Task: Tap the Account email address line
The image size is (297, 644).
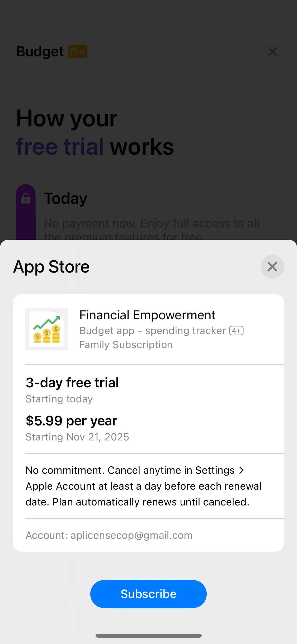Action: point(109,535)
